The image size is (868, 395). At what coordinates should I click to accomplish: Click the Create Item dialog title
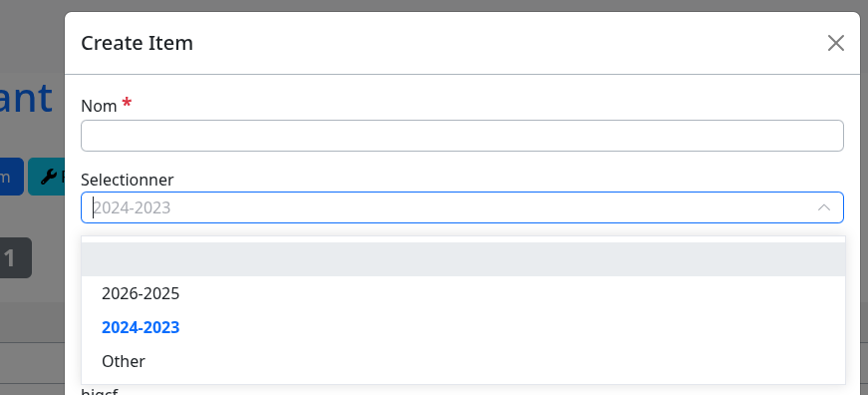coord(137,43)
